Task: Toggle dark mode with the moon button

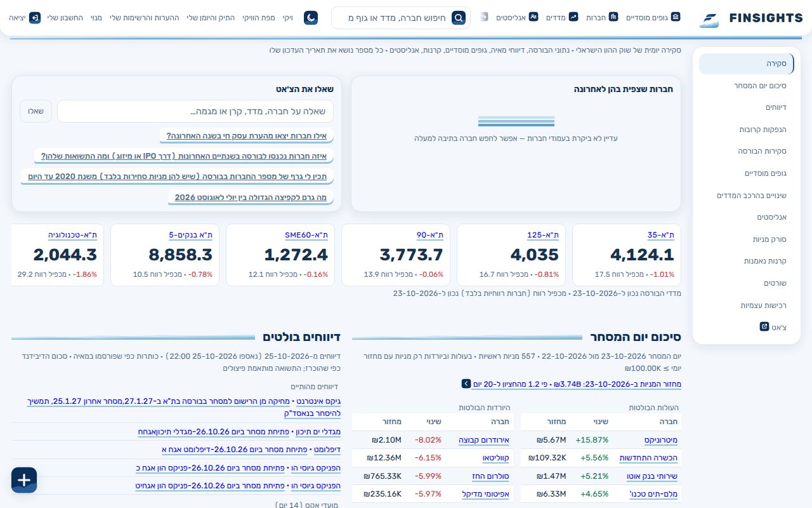Action: (311, 18)
